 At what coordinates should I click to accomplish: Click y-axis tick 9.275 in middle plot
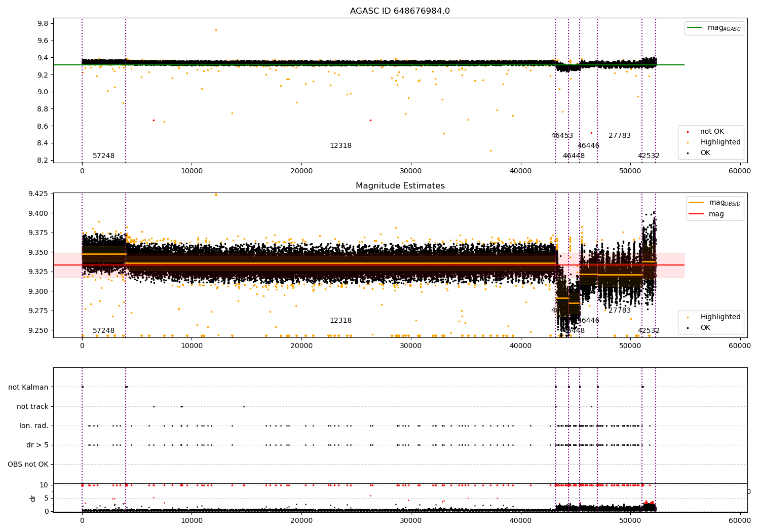(39, 311)
